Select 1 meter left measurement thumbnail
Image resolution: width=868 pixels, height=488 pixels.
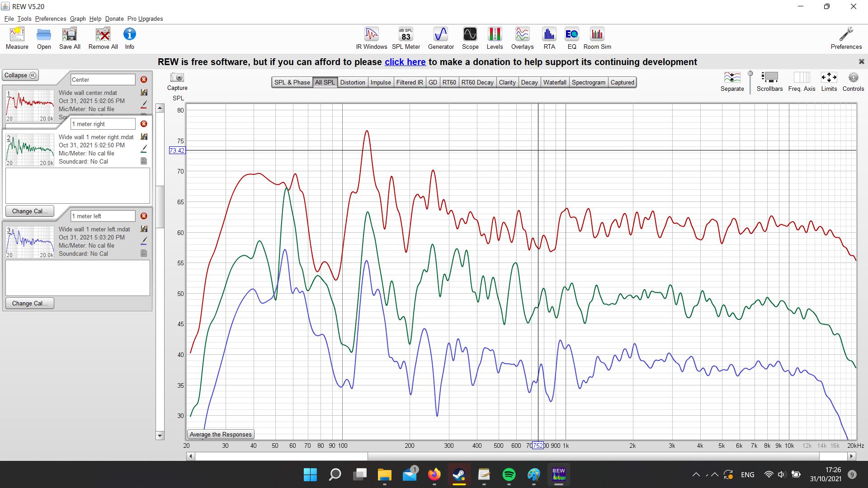coord(30,242)
